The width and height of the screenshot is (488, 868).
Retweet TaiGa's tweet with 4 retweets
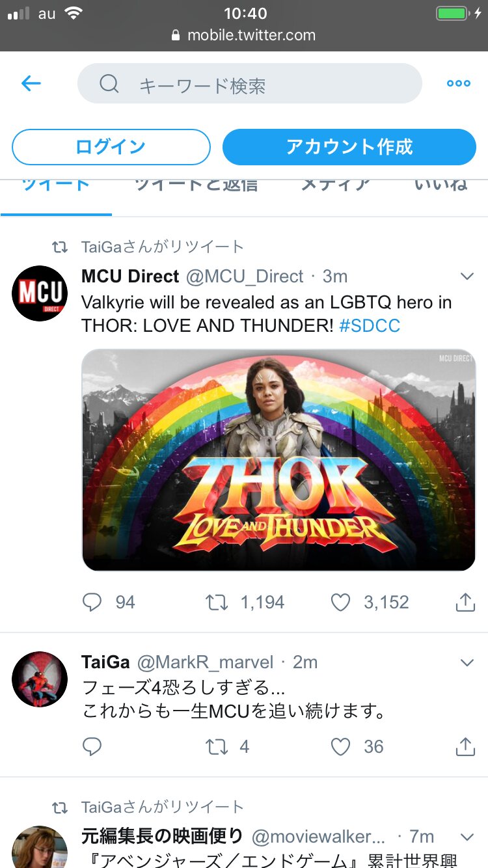217,746
